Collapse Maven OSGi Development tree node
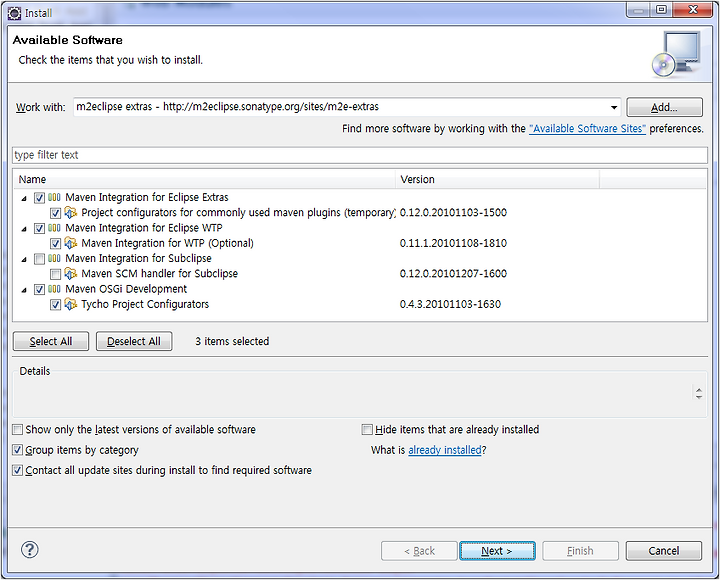The height and width of the screenshot is (580, 720). click(24, 290)
